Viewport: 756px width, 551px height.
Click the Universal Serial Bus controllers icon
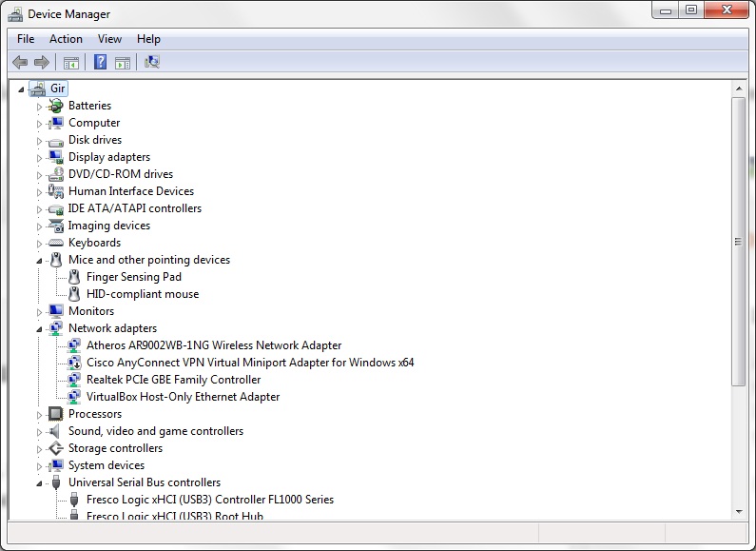coord(56,482)
